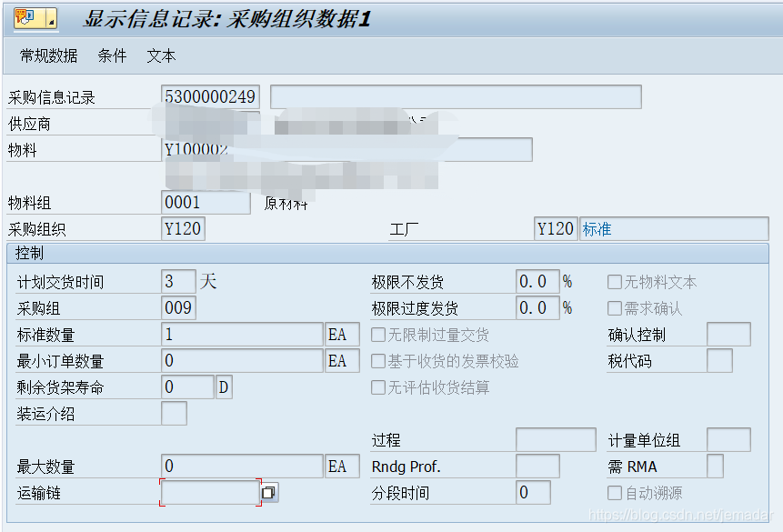Click the 剩余货架寿命 value field
This screenshot has height=532, width=783.
tap(187, 387)
